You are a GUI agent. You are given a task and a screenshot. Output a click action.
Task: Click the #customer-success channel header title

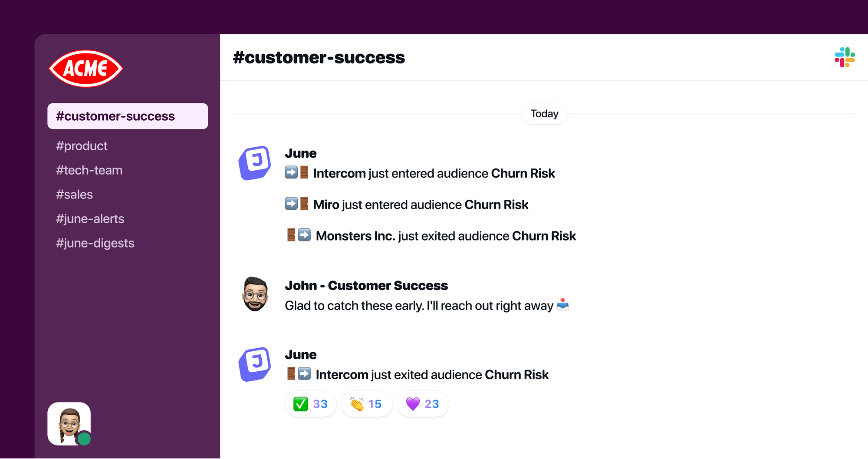tap(319, 57)
